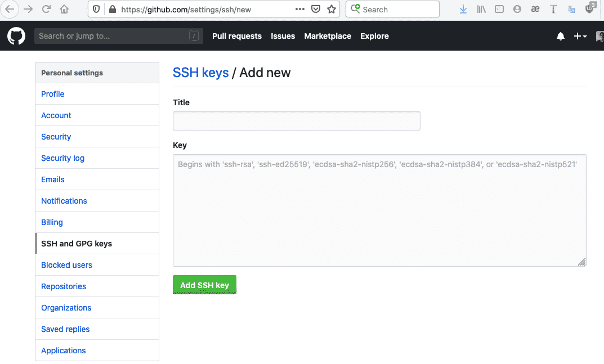Open the user avatar menu in GitHub header

pyautogui.click(x=599, y=36)
